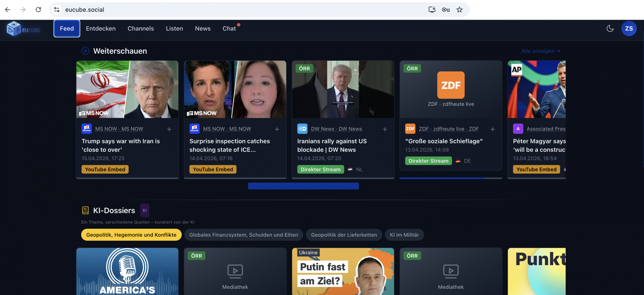
Task: Click YouTube Embed badge on ICE card
Action: pyautogui.click(x=213, y=169)
